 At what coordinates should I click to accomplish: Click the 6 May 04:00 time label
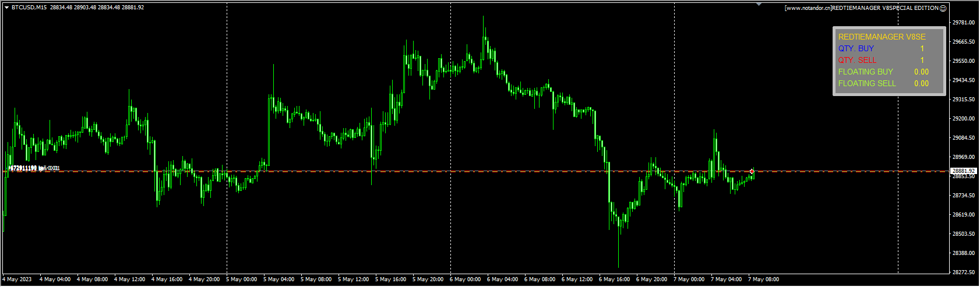503,279
